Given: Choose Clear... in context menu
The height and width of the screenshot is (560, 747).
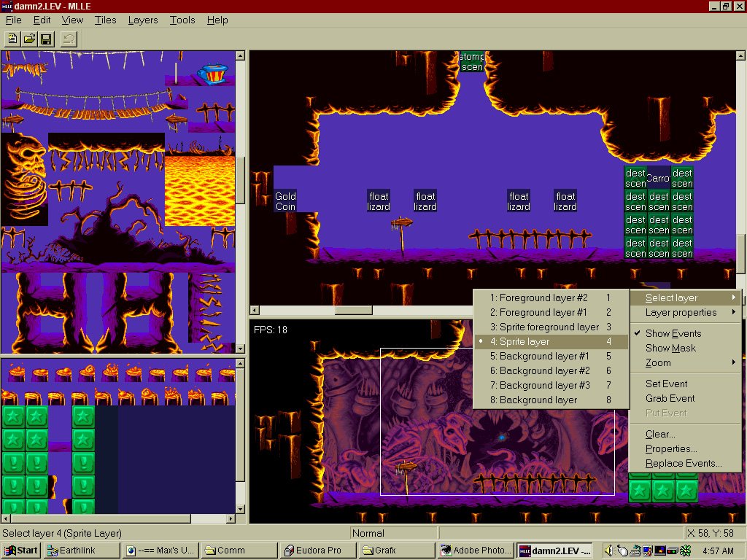Looking at the screenshot, I should coord(685,435).
